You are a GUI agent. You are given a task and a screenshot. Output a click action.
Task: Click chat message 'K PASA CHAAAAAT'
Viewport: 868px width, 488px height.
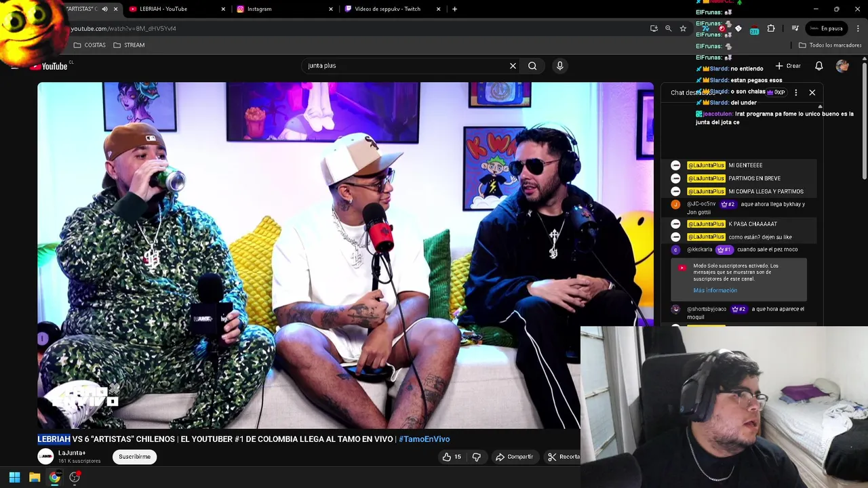pos(753,224)
